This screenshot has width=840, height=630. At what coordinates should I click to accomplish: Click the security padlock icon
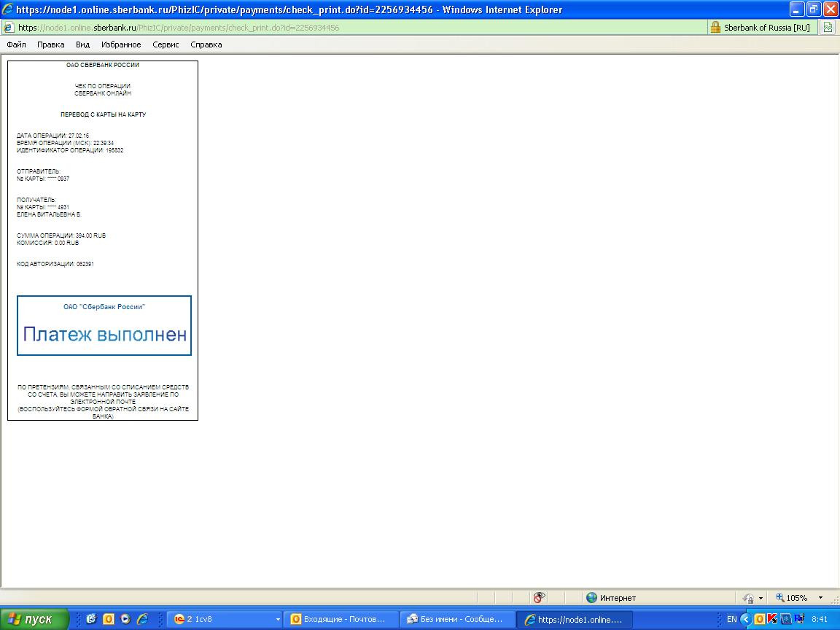click(x=715, y=27)
